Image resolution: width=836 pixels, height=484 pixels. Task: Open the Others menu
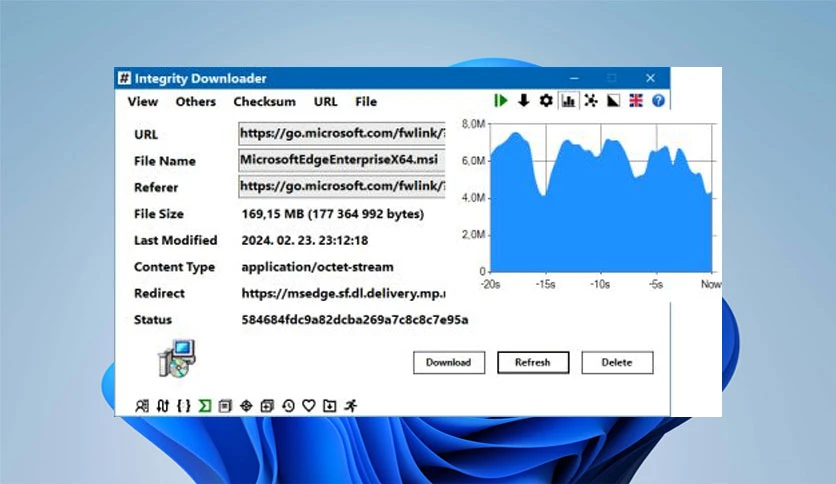196,101
